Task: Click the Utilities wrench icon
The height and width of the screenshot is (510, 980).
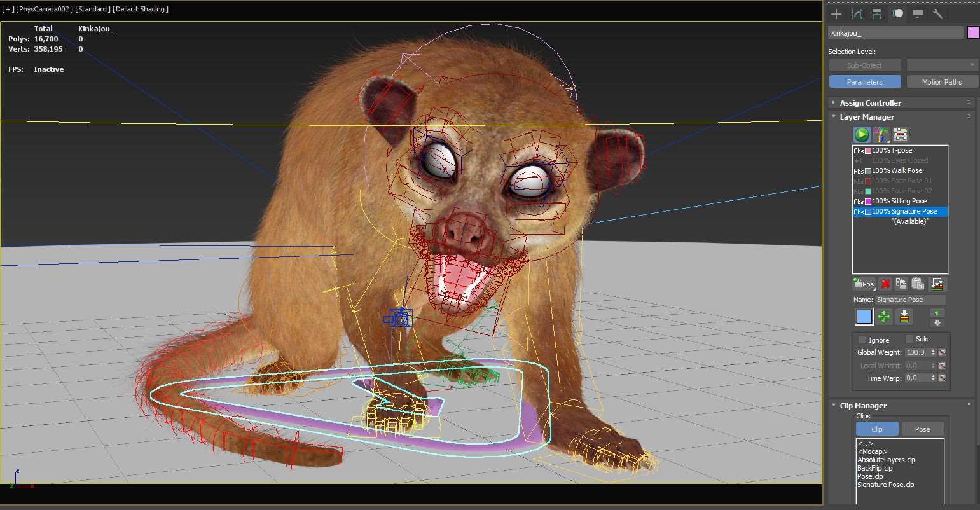Action: (937, 13)
